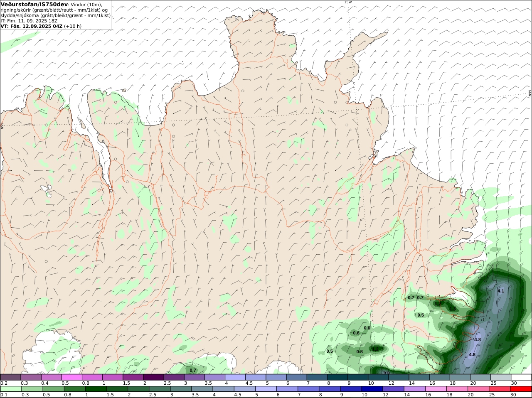
Task: Click the 3.8 value at the map bottom
Action: 387,373
